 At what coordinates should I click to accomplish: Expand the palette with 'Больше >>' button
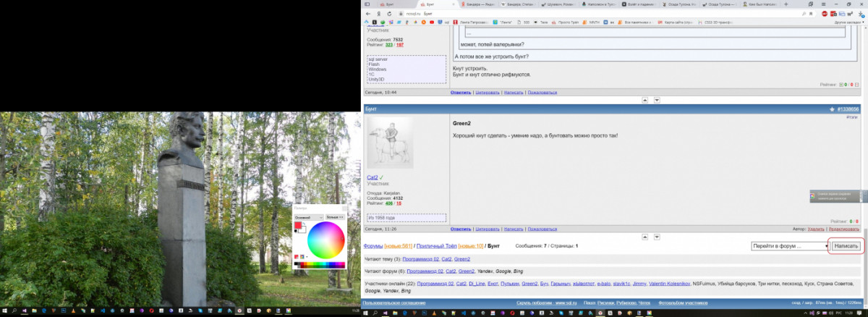click(x=334, y=216)
